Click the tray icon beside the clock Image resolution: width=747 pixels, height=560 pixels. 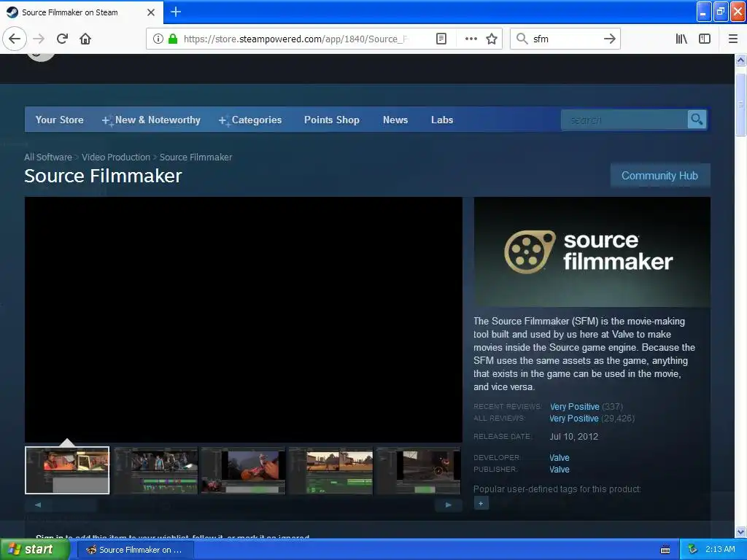693,550
